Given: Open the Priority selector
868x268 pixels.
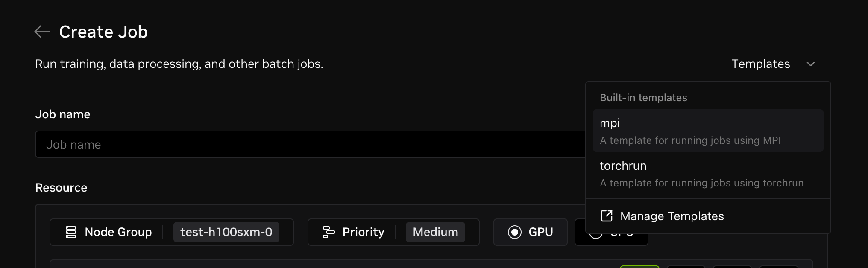Looking at the screenshot, I should tap(393, 232).
